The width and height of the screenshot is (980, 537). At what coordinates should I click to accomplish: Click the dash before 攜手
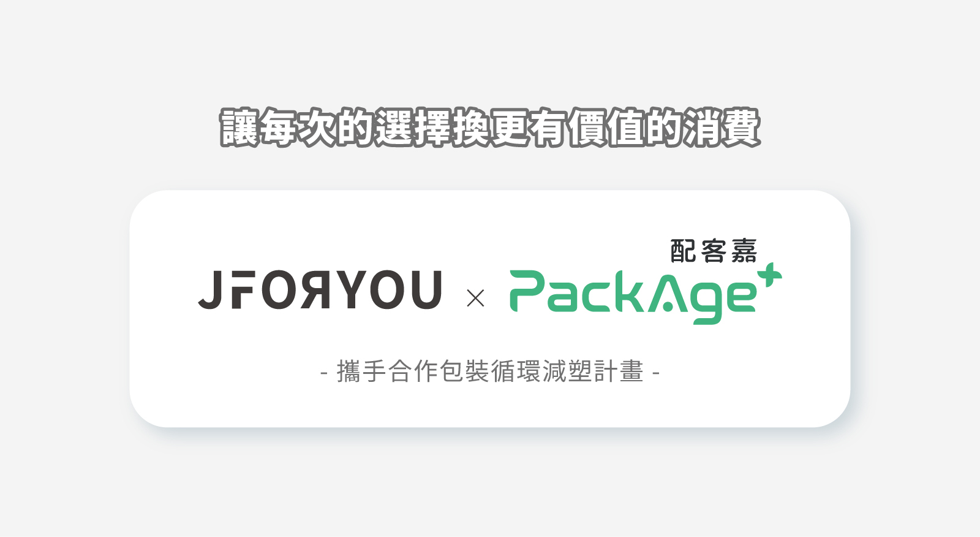[x=324, y=373]
